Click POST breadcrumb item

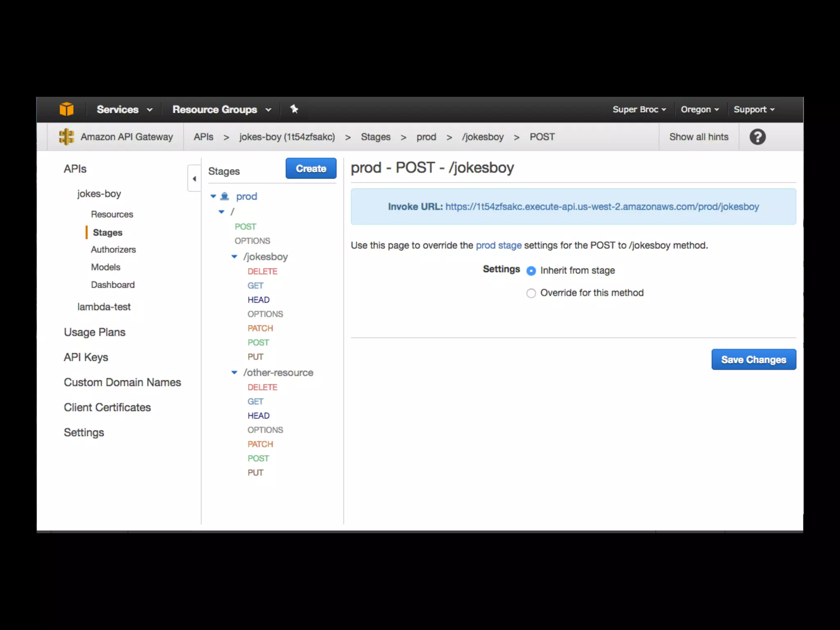pyautogui.click(x=542, y=137)
